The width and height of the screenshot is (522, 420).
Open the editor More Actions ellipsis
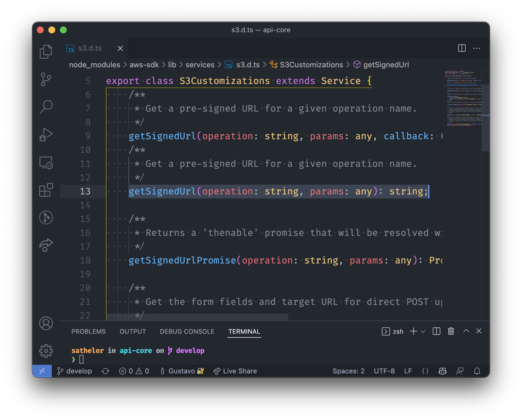click(477, 48)
